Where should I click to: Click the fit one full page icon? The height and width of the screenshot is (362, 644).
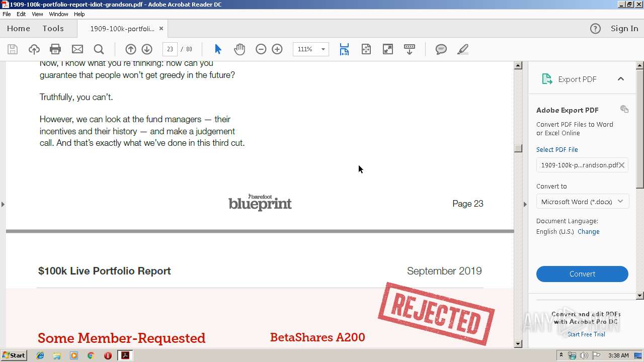click(366, 49)
